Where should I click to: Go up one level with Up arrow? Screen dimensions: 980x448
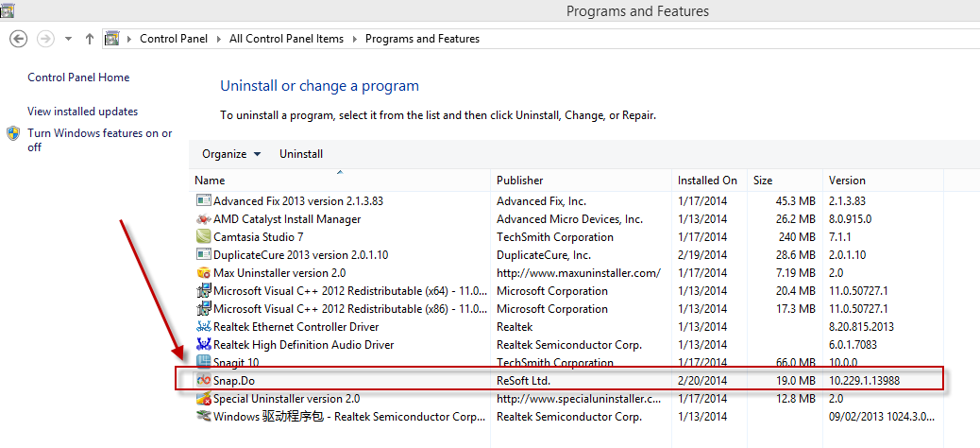(90, 39)
